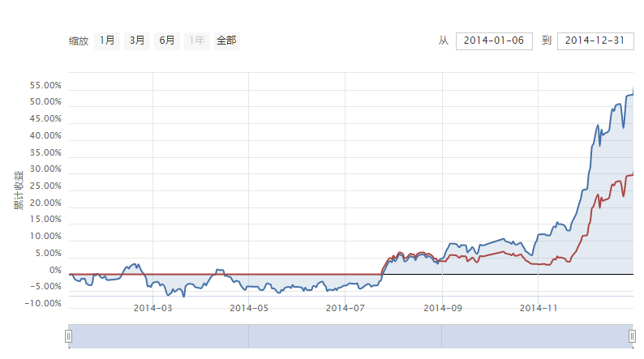Click the navigator bar's shaded range area
The image size is (644, 359).
point(349,336)
